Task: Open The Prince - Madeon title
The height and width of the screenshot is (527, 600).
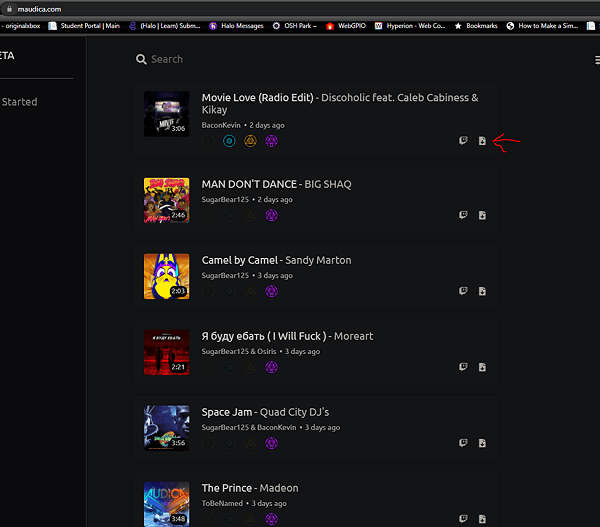Action: point(250,488)
